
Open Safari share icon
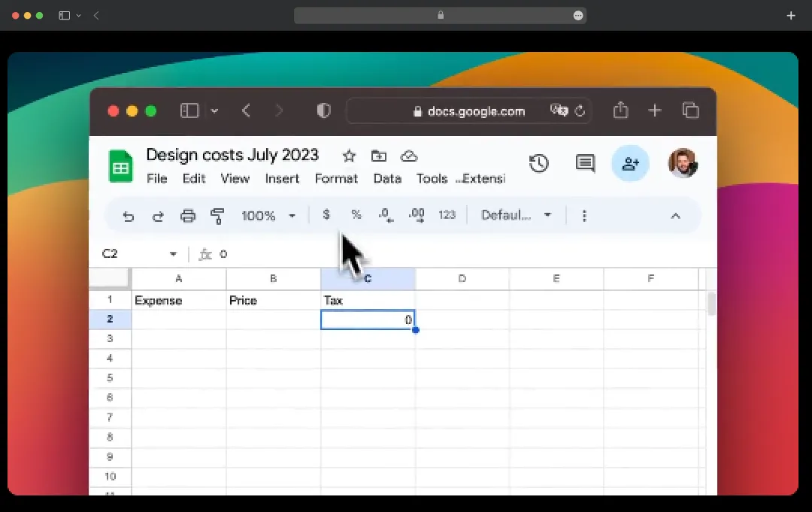[x=620, y=110]
